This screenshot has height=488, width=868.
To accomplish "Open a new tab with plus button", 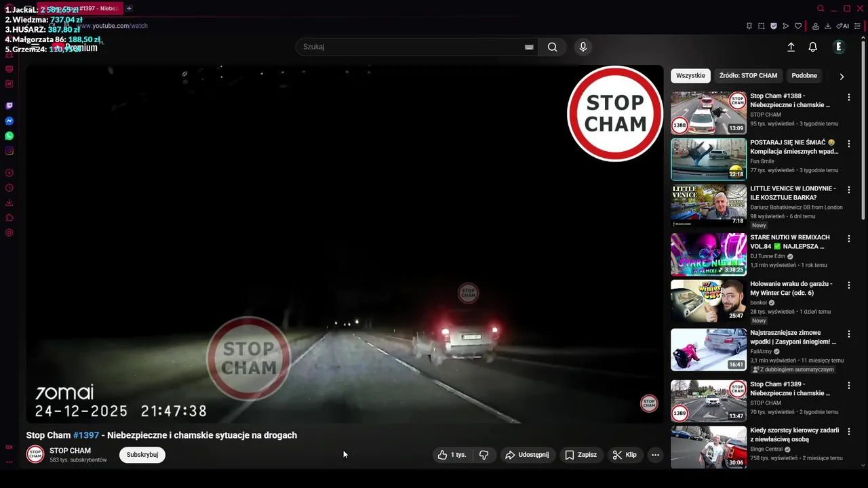I will point(129,8).
